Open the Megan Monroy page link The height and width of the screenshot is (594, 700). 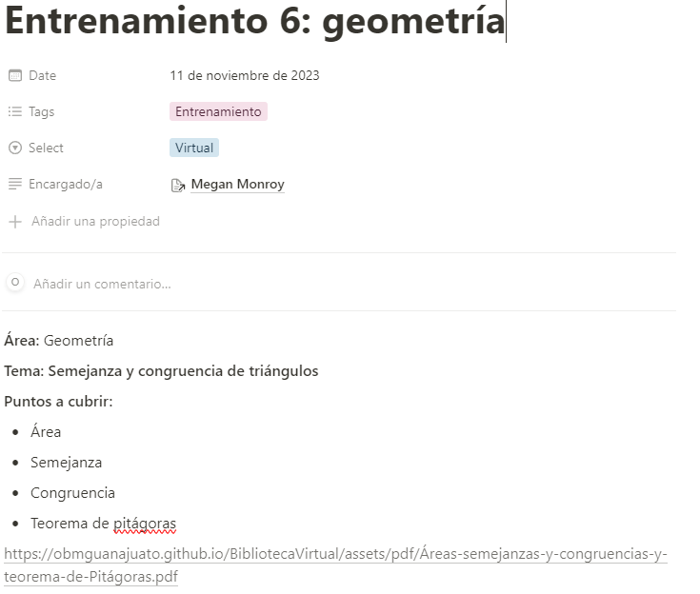point(237,185)
